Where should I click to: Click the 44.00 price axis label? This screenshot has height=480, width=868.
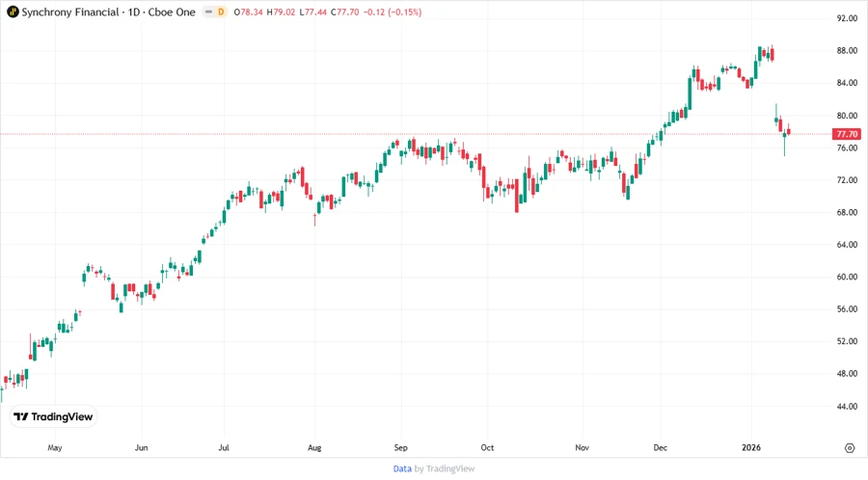(x=847, y=407)
